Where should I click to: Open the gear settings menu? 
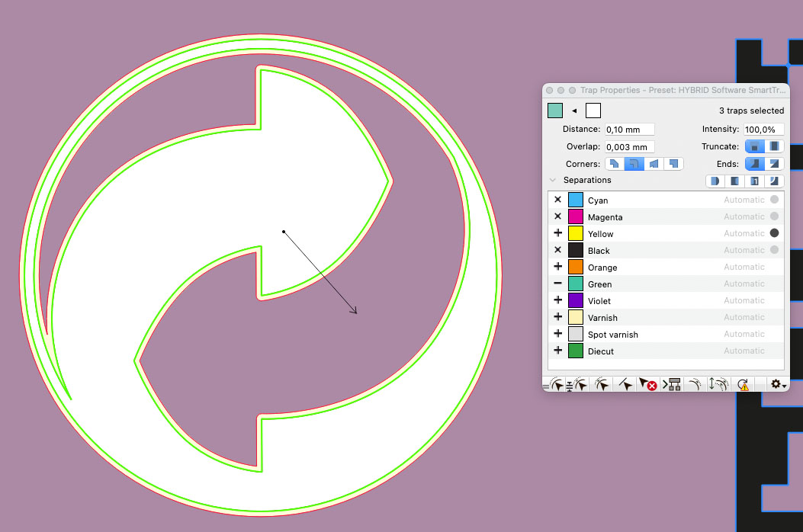pos(778,385)
